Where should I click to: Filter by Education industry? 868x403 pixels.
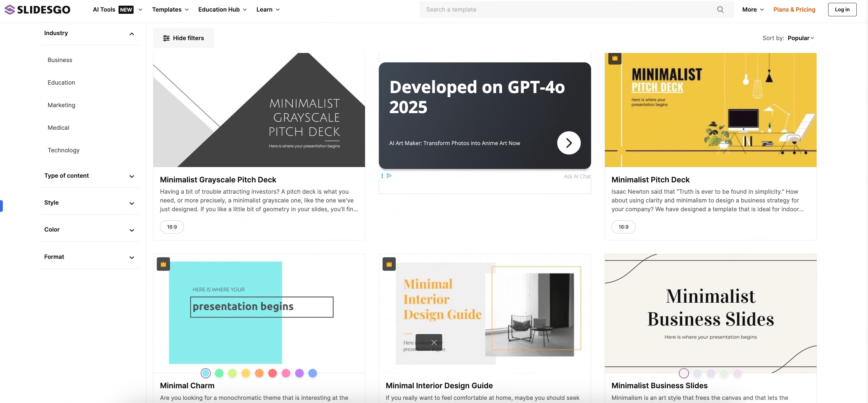[61, 82]
